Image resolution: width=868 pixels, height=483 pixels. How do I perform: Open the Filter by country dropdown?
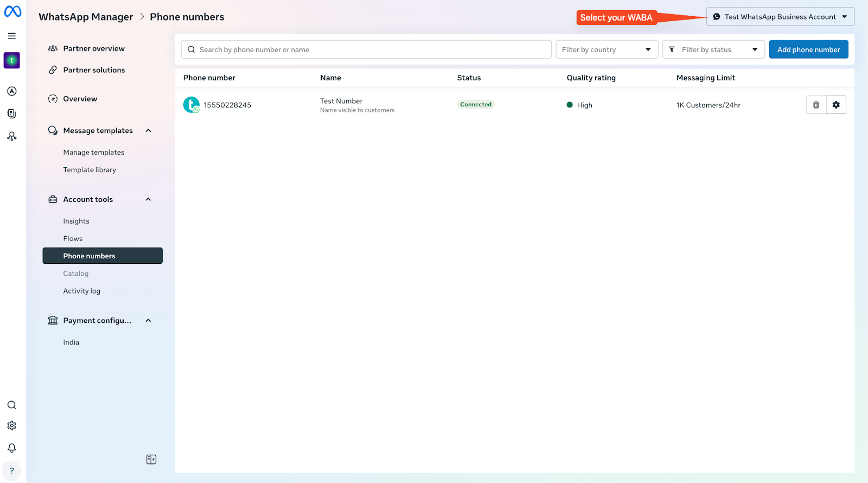coord(607,49)
